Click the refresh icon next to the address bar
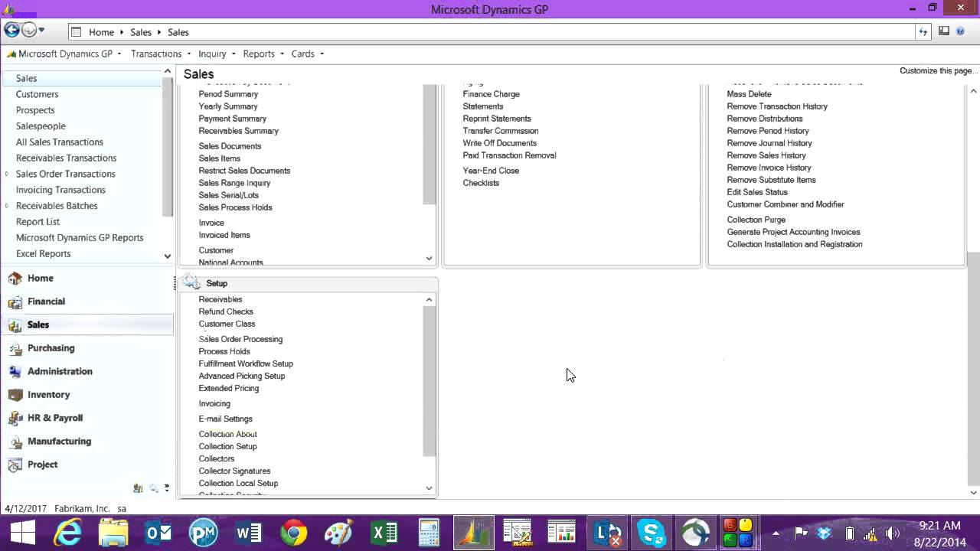This screenshot has width=980, height=551. (x=923, y=31)
